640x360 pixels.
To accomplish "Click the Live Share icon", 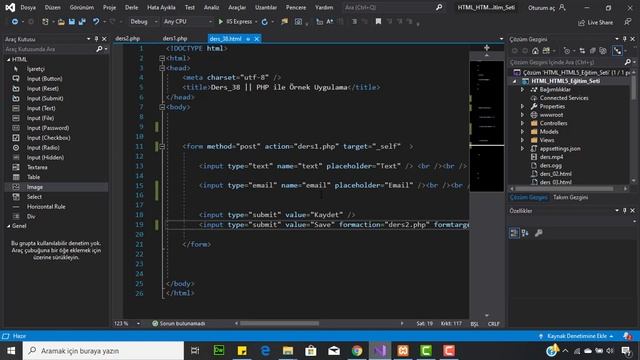I will pos(582,23).
